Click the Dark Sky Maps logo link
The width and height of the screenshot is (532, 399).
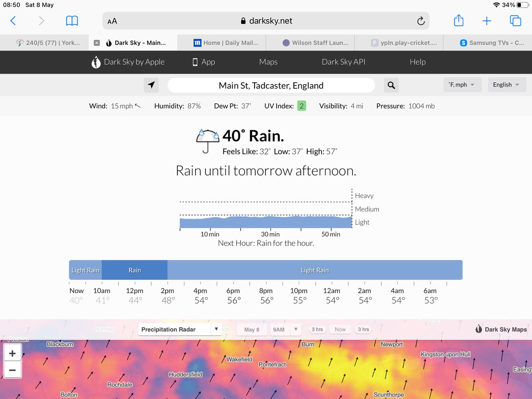[501, 329]
